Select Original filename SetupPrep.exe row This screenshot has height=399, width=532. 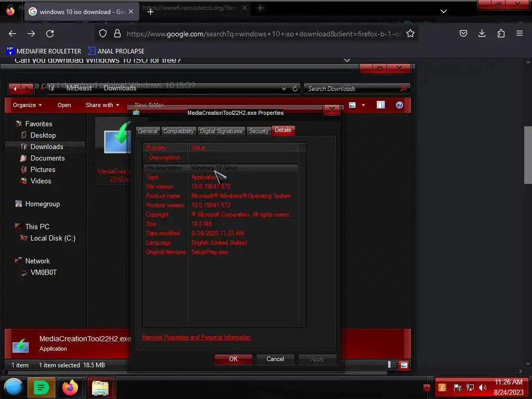220,252
